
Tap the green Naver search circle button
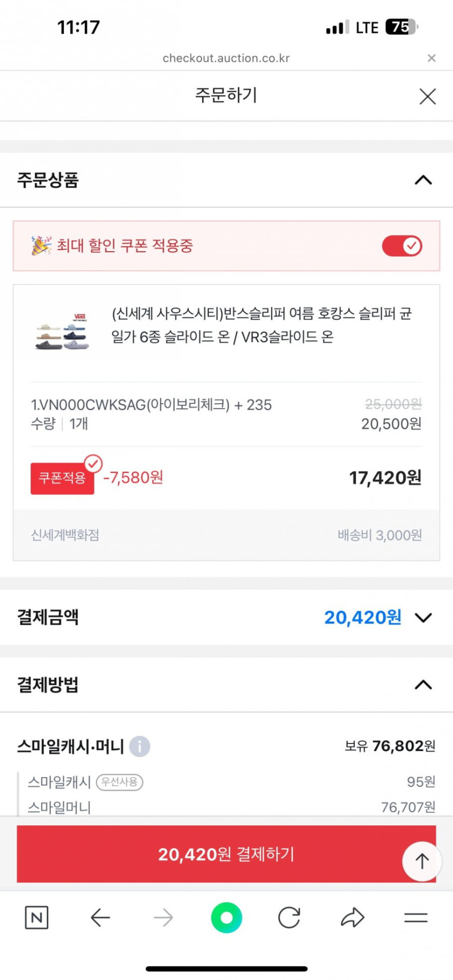pos(226,917)
